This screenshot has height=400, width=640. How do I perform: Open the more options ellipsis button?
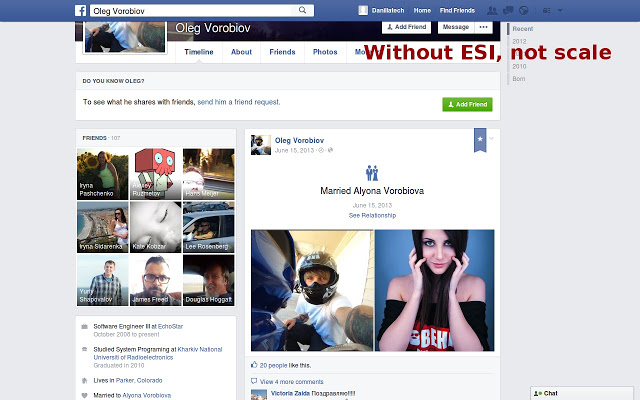point(483,27)
